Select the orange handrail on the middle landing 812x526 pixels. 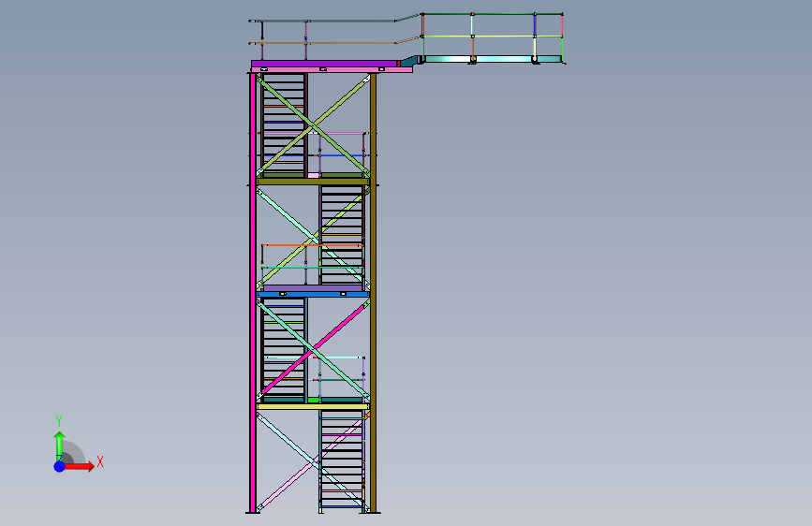pyautogui.click(x=313, y=245)
